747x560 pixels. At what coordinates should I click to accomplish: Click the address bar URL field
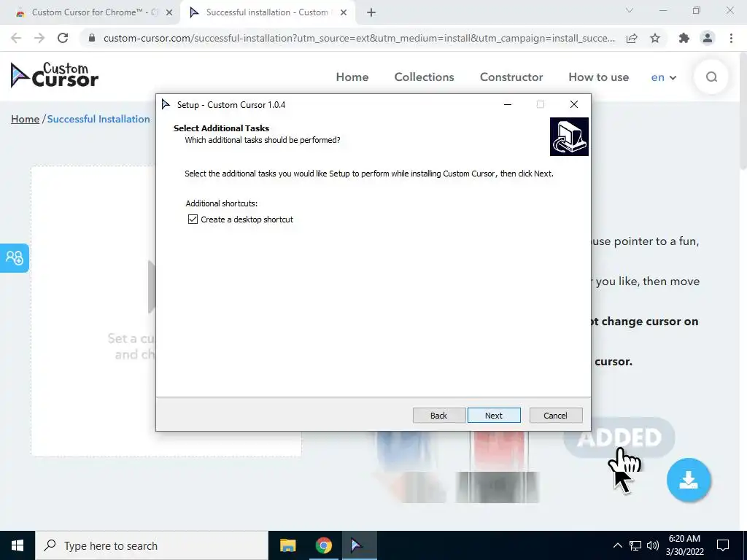click(359, 38)
